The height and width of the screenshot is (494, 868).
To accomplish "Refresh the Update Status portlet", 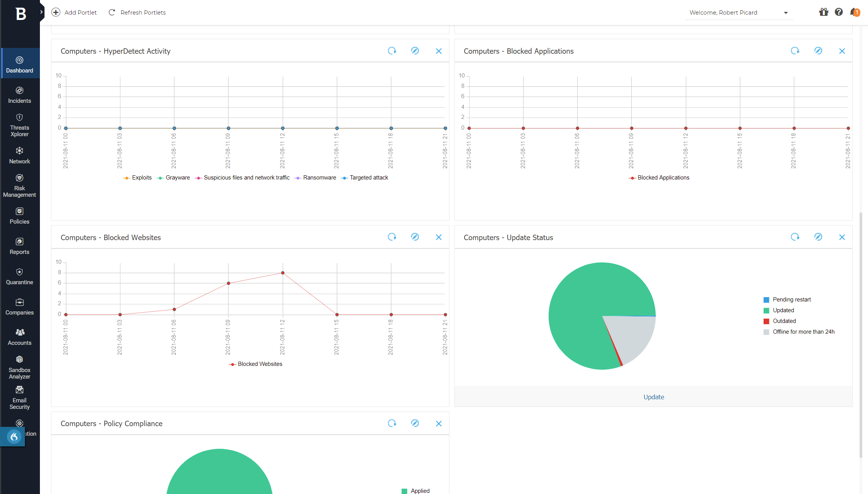I will point(795,237).
